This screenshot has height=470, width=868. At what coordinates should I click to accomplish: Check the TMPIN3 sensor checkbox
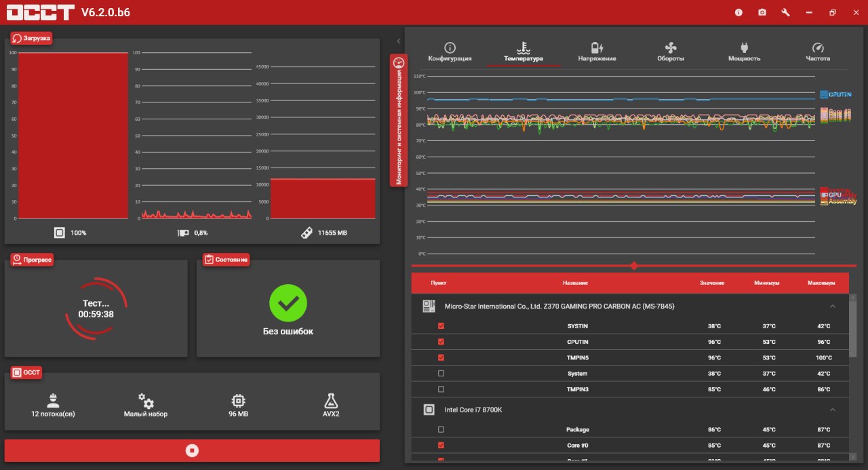pyautogui.click(x=441, y=389)
